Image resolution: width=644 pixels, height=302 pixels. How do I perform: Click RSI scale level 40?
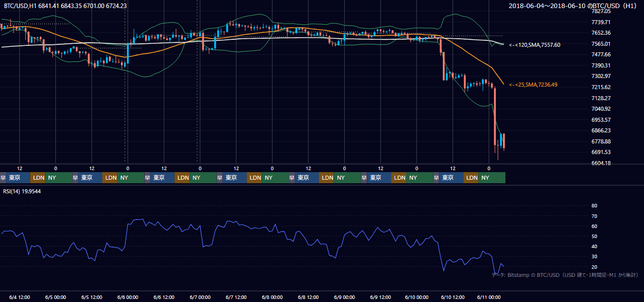(594, 247)
